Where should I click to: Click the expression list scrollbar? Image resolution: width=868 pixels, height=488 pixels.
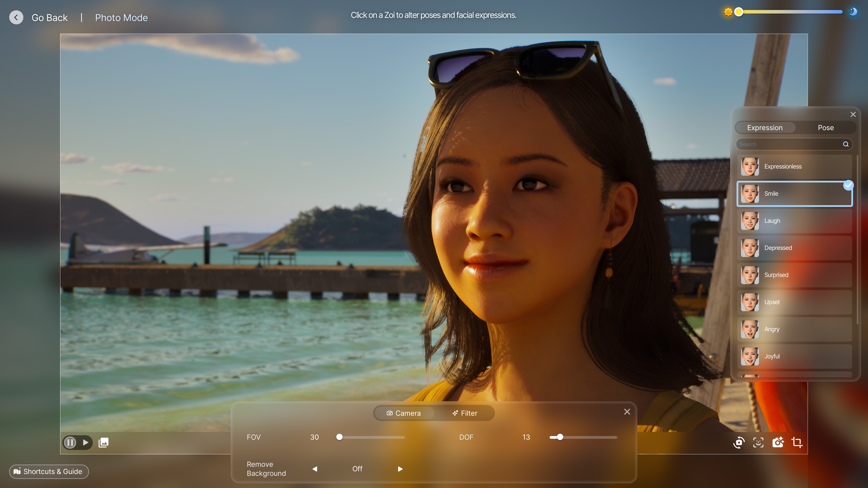pos(858,240)
